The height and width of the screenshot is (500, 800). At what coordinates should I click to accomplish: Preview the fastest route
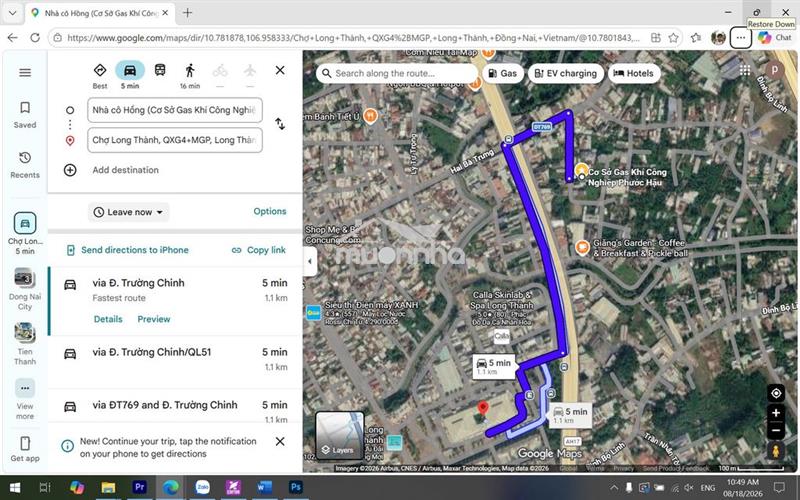(154, 319)
